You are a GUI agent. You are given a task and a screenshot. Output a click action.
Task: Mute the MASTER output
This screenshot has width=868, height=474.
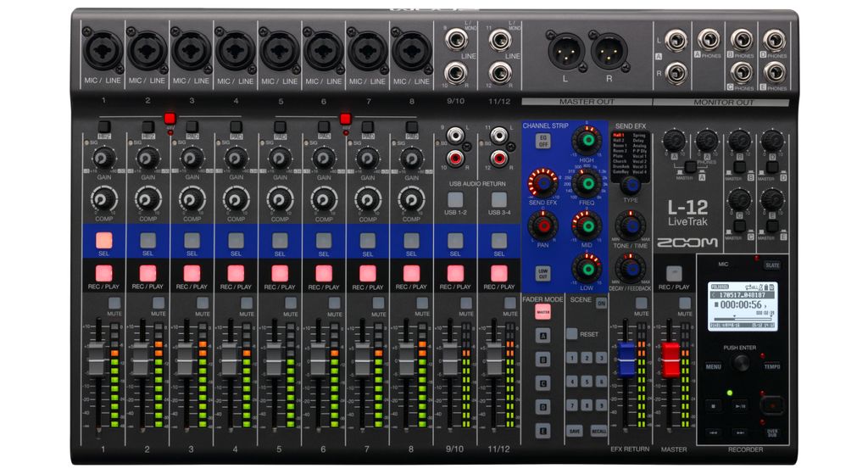(x=685, y=303)
